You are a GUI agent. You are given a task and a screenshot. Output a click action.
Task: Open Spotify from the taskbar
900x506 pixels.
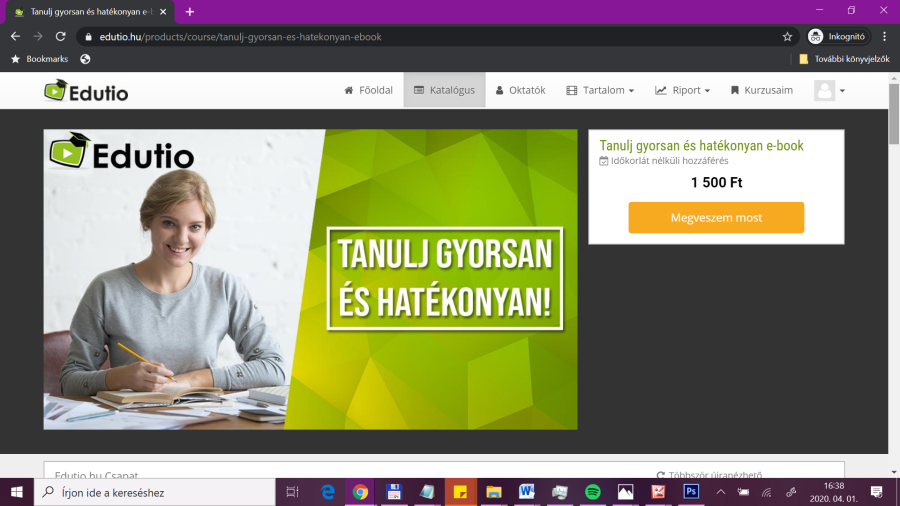[593, 492]
